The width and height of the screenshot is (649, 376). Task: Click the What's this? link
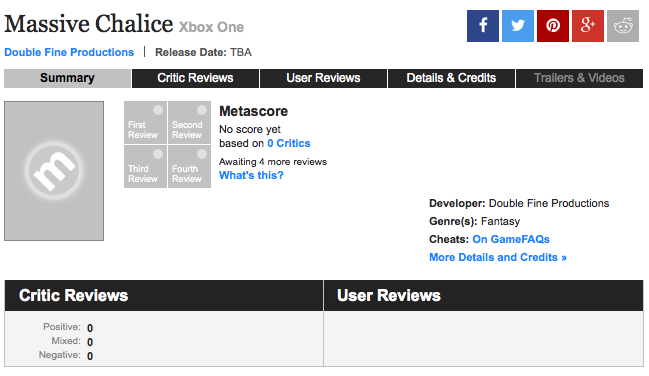[x=251, y=175]
